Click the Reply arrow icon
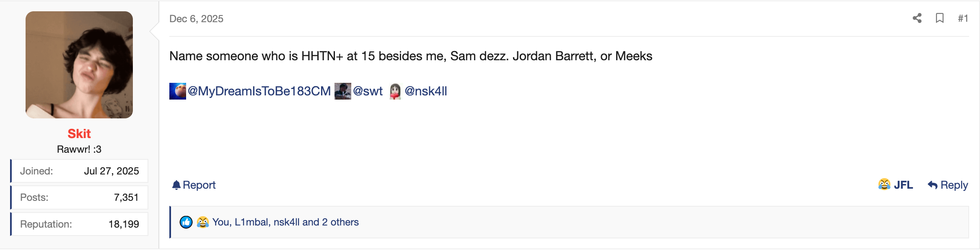Viewport: 980px width, 251px height. click(x=933, y=185)
